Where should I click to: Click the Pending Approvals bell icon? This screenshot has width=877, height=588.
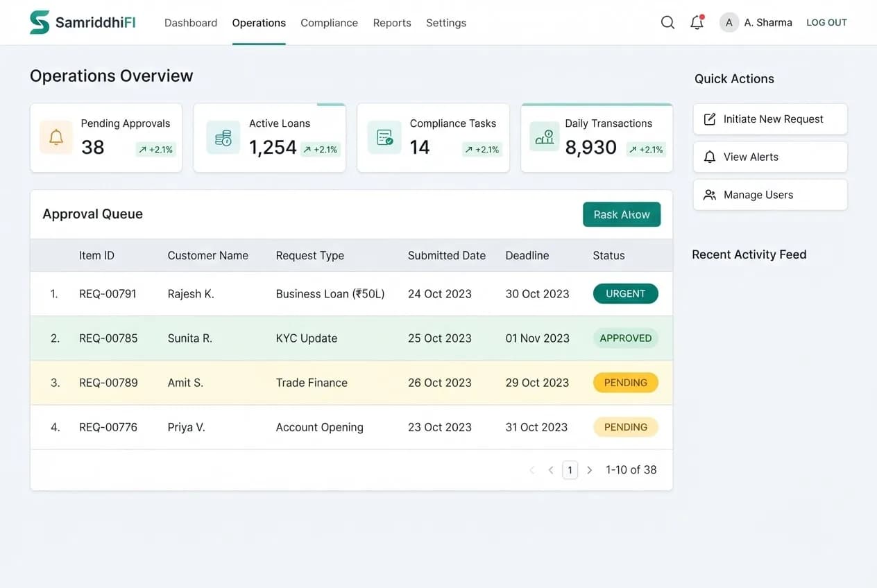coord(56,137)
